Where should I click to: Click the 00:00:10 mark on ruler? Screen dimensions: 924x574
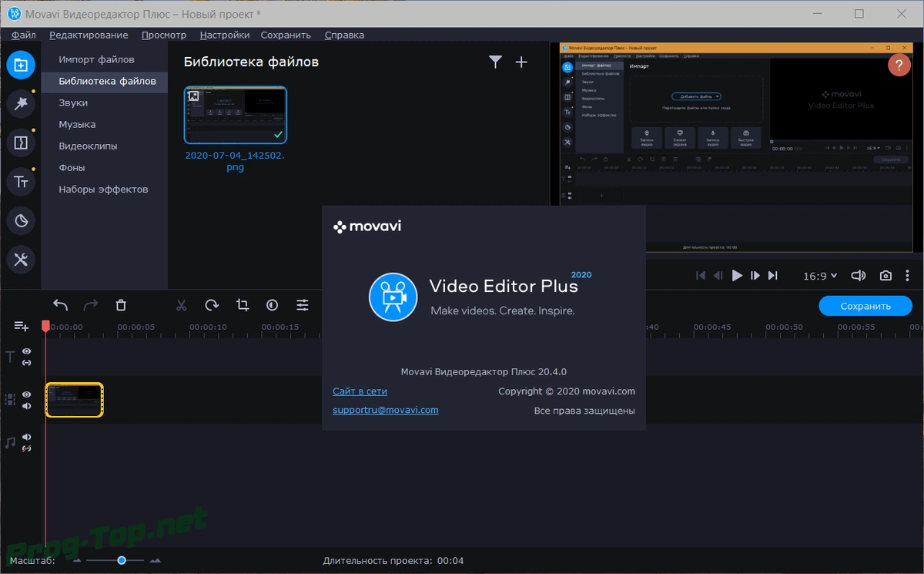[x=208, y=327]
